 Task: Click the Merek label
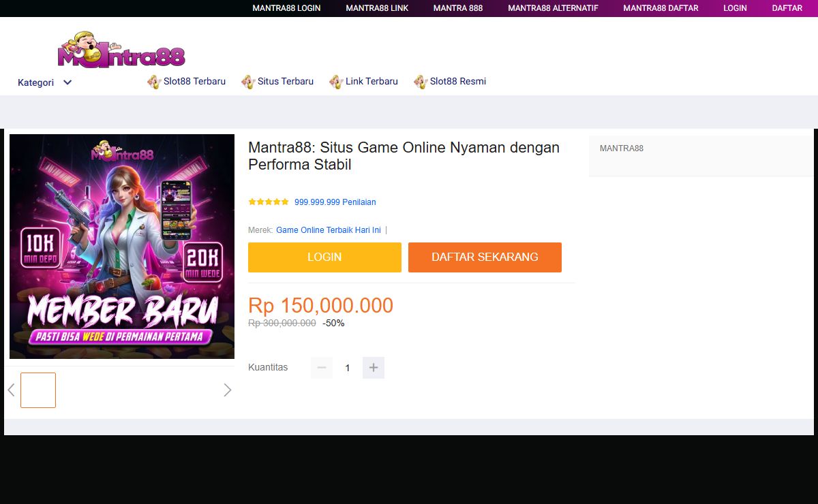click(x=260, y=230)
